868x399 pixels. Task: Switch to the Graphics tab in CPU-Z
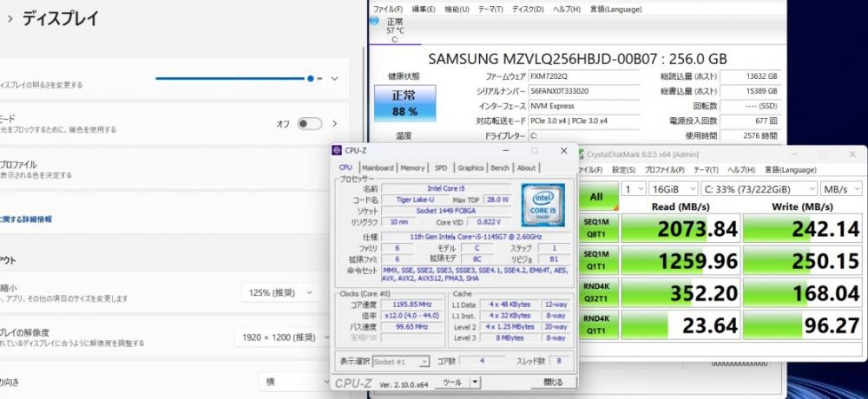[x=471, y=167]
